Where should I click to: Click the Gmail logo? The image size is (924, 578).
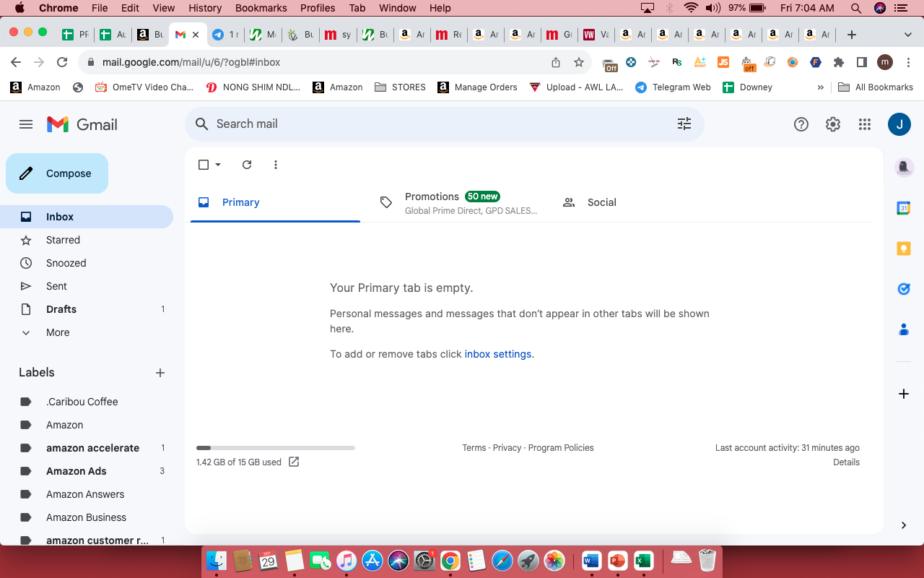(82, 124)
